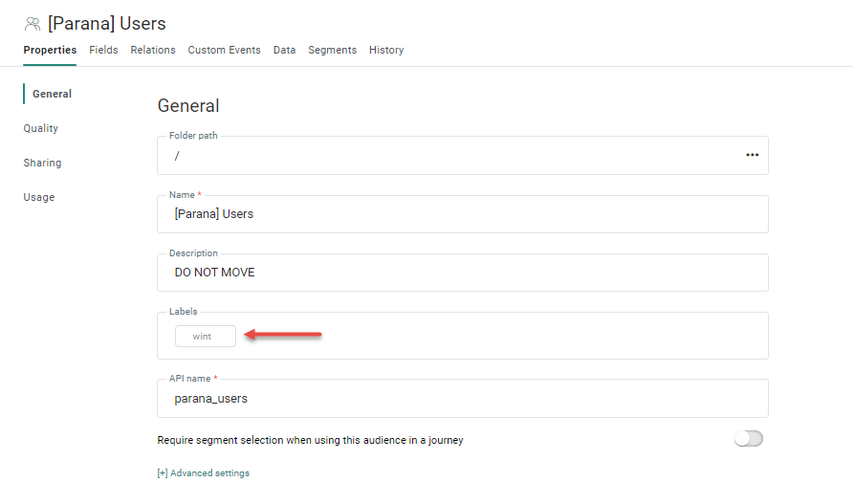853x504 pixels.
Task: Open the Quality section in the sidebar
Action: 41,128
